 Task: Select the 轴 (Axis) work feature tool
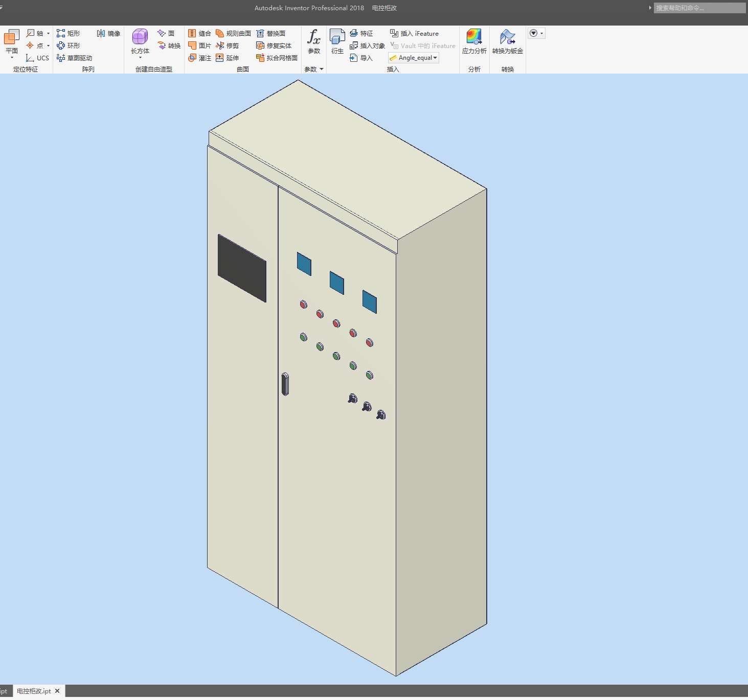pyautogui.click(x=35, y=33)
